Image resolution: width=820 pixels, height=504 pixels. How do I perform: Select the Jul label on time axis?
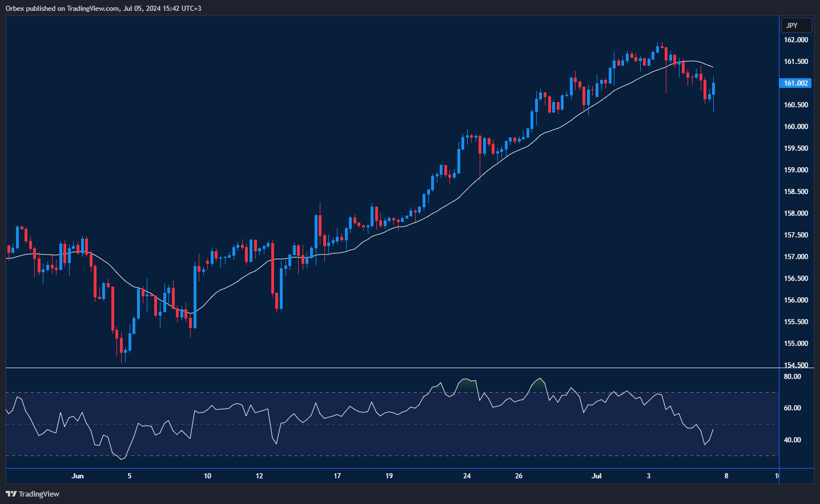597,476
